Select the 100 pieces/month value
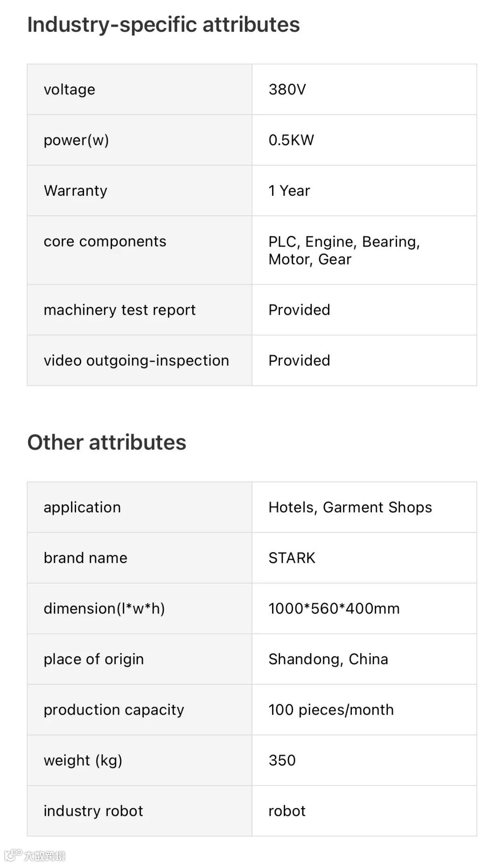 click(331, 709)
